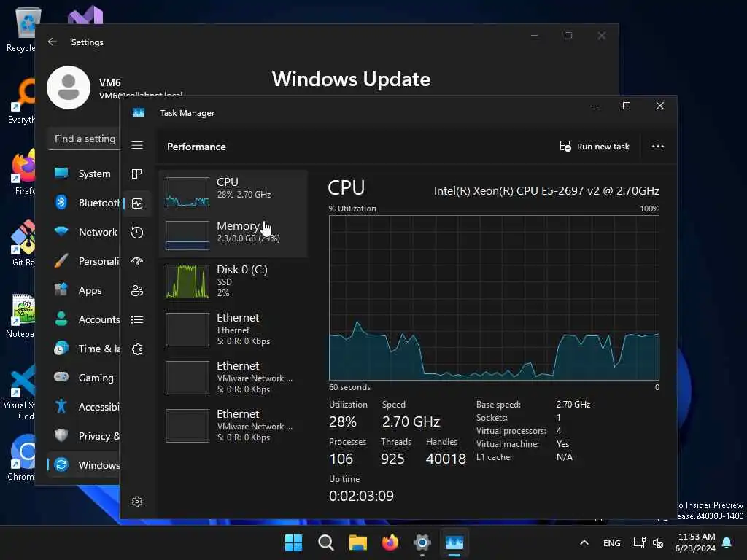
Task: Select first Ethernet adapter labeled Ethernet
Action: [233, 329]
